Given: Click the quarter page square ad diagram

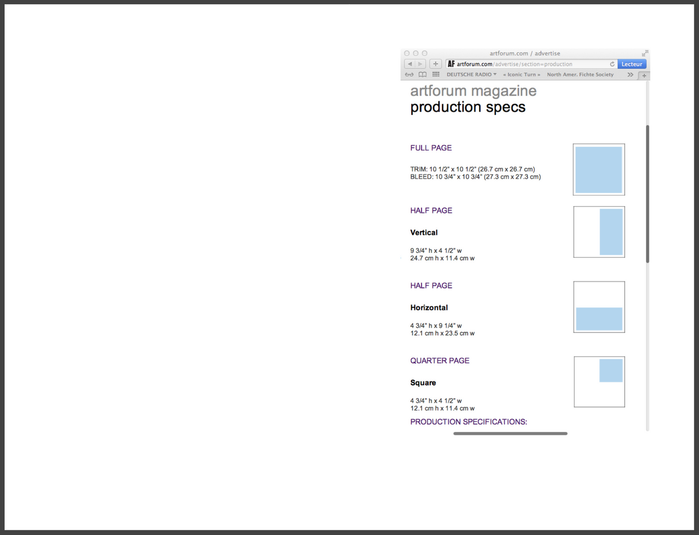Looking at the screenshot, I should point(599,382).
